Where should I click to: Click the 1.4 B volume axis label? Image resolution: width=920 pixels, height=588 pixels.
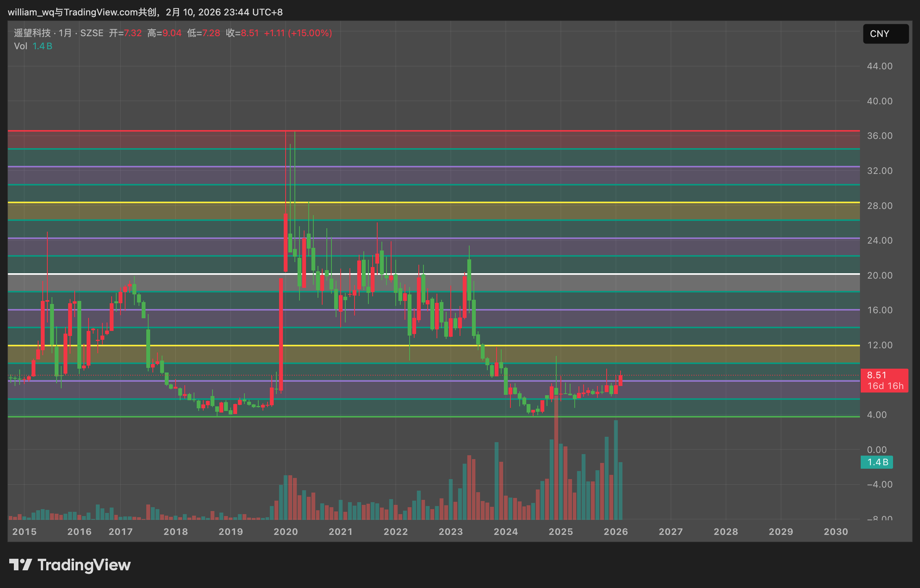point(877,462)
